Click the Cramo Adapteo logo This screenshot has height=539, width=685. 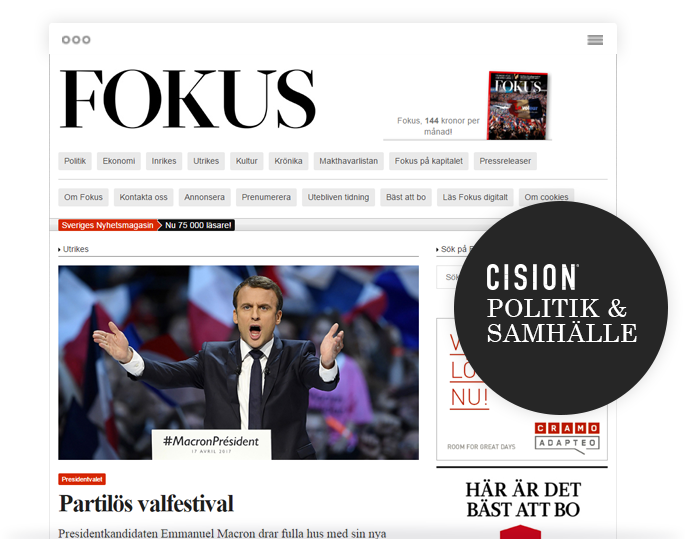(567, 437)
